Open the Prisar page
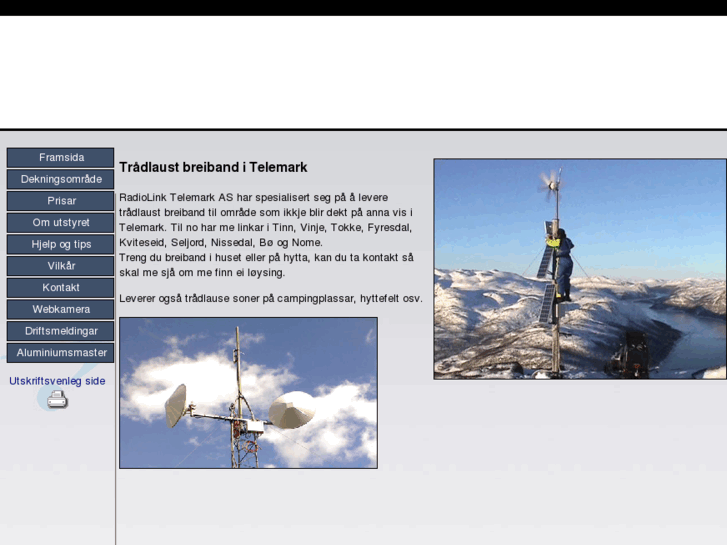The height and width of the screenshot is (545, 727). [60, 201]
